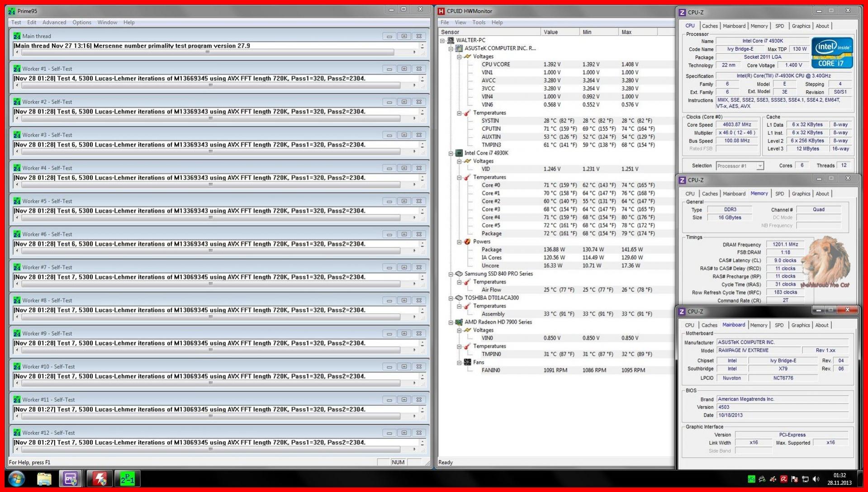
Task: Click Worker #9 window icon
Action: click(x=17, y=333)
